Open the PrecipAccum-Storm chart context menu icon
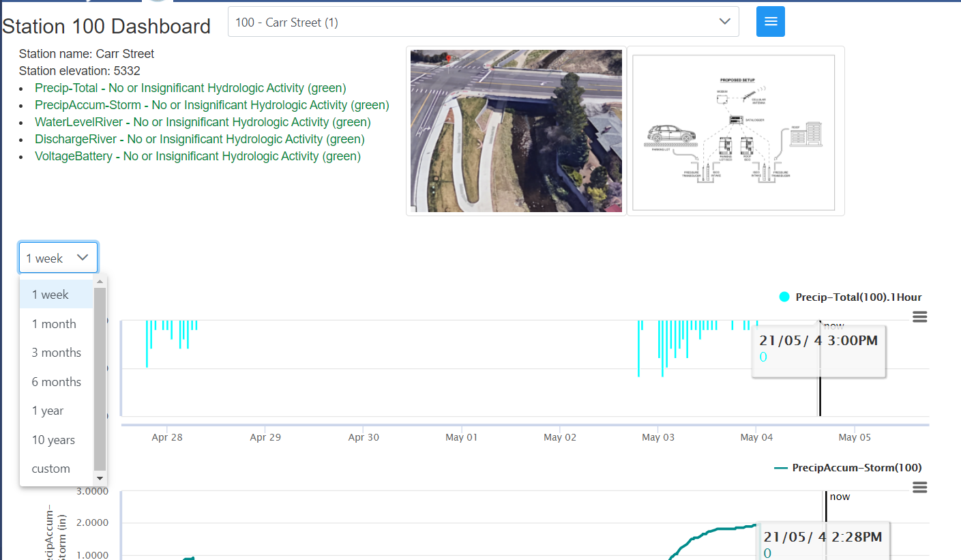This screenshot has width=961, height=560. 919,487
